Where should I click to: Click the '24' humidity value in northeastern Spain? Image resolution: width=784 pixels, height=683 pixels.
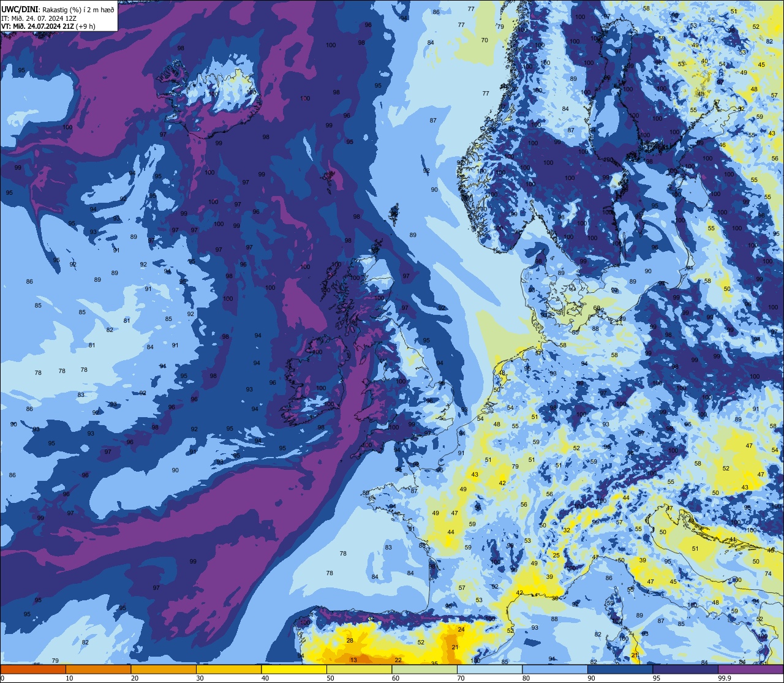point(461,629)
